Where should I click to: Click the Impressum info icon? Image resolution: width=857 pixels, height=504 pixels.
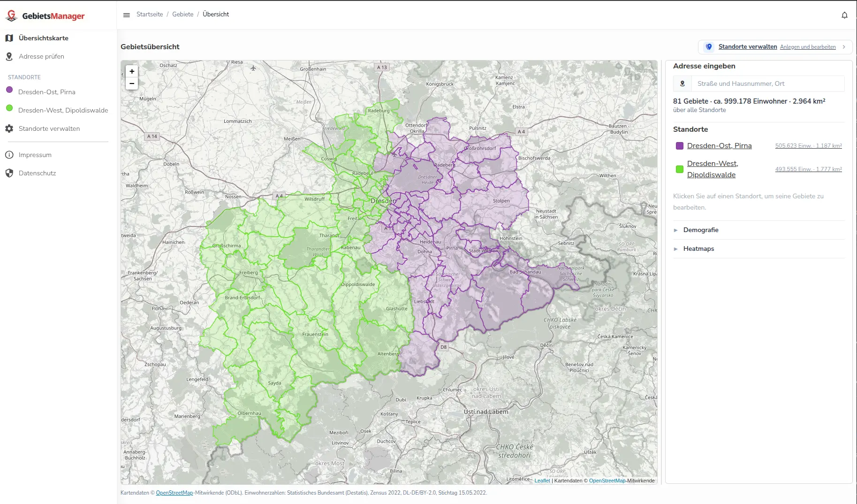click(9, 155)
